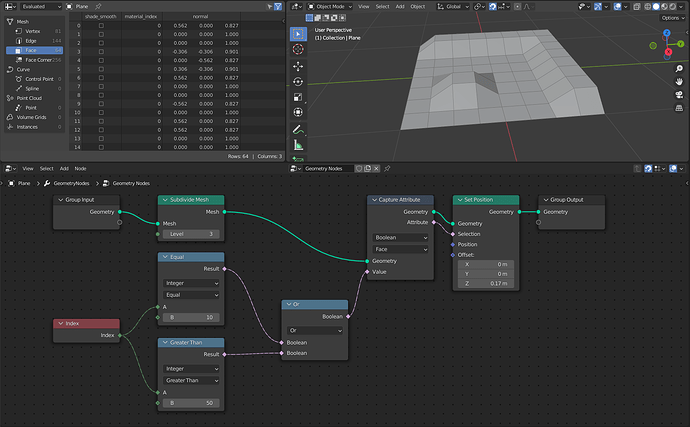Collapse the Subdivide Mesh node

coord(165,200)
